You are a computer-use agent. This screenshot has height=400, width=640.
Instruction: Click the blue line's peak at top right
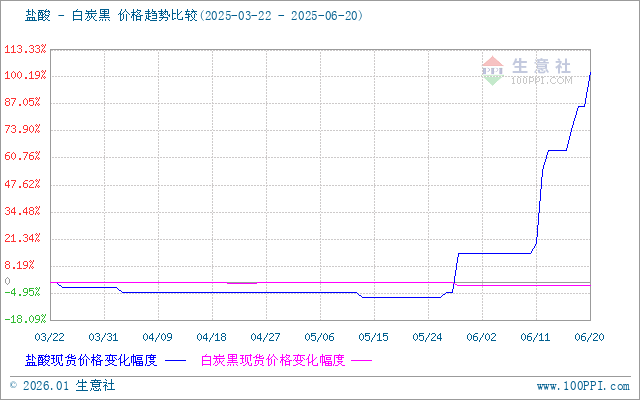pos(589,72)
